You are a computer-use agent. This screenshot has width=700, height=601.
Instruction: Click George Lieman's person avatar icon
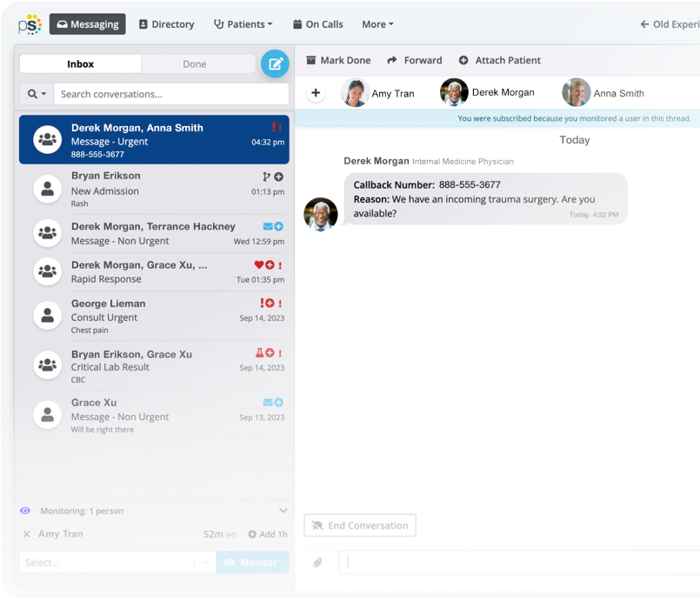click(x=47, y=316)
